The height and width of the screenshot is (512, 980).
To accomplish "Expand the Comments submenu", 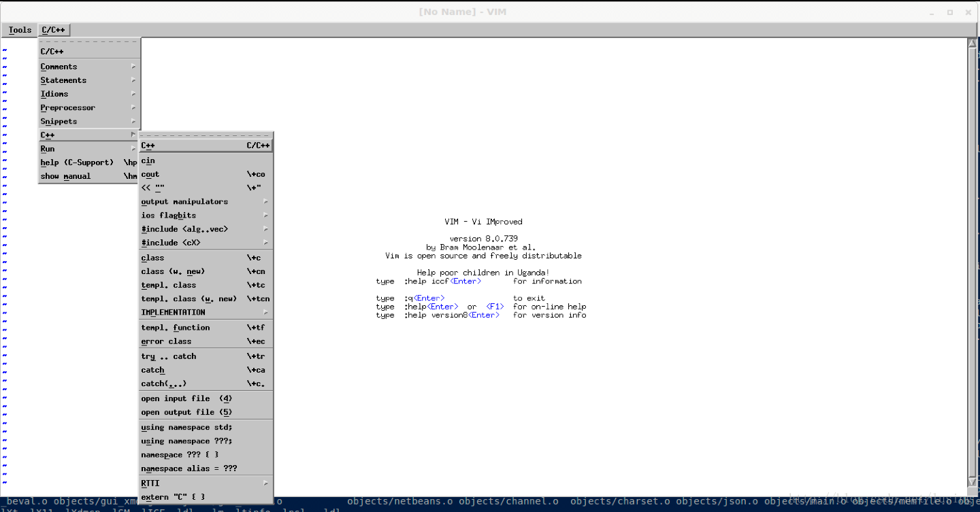I will 89,67.
